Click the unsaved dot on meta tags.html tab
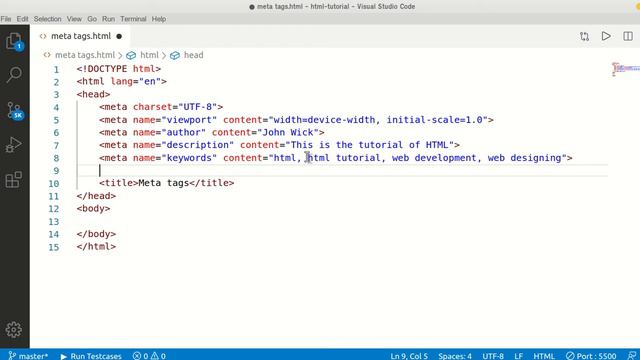640x360 pixels. [x=119, y=36]
